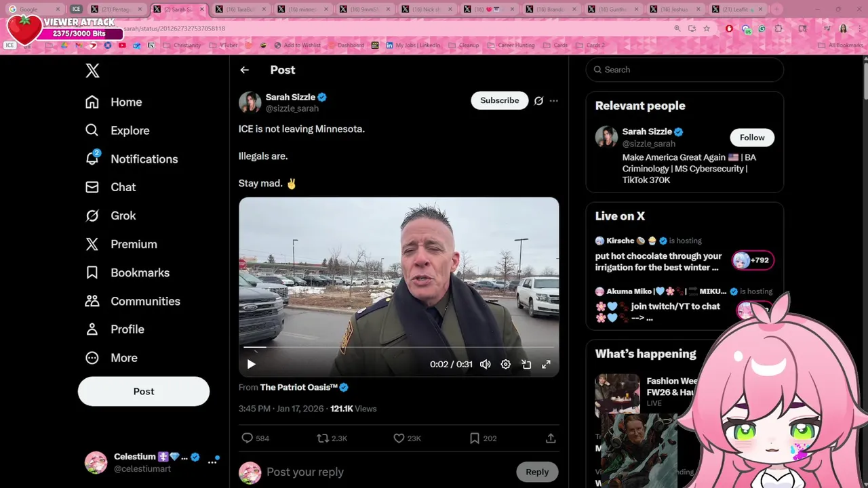Viewport: 868px width, 488px height.
Task: Open the post's three-dot options menu
Action: (x=554, y=100)
